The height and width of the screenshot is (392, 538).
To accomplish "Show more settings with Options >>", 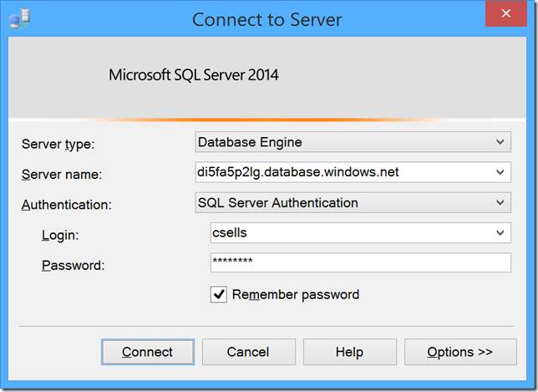I will 460,352.
